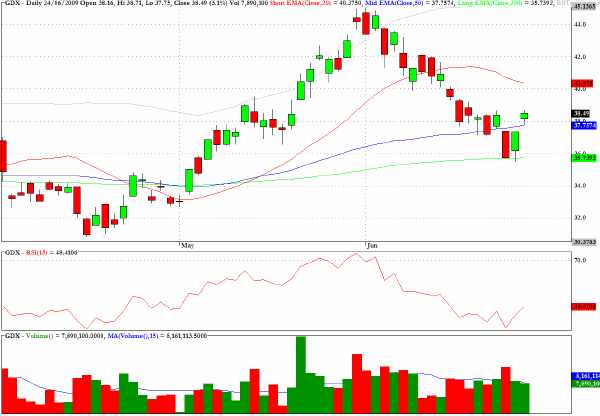Image resolution: width=600 pixels, height=416 pixels.
Task: Click the tallest green volume bar
Action: (x=301, y=375)
